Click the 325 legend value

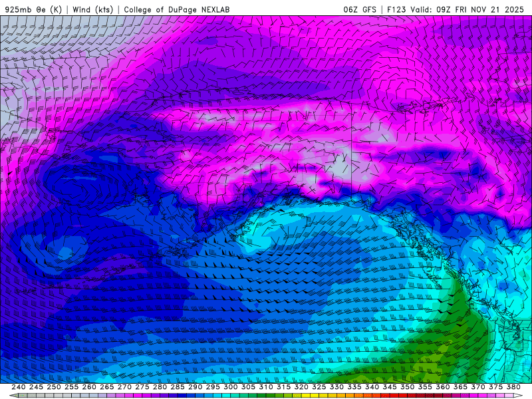[319, 387]
